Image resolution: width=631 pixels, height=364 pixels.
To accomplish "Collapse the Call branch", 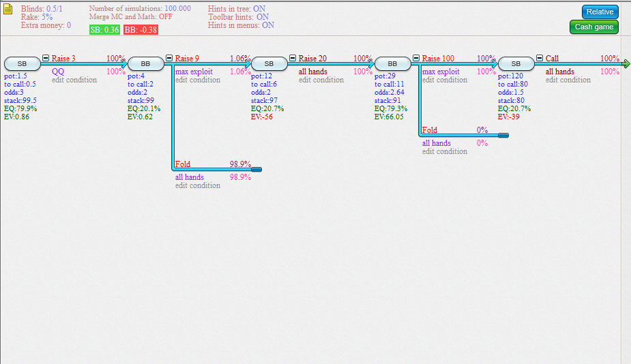I will pyautogui.click(x=540, y=58).
